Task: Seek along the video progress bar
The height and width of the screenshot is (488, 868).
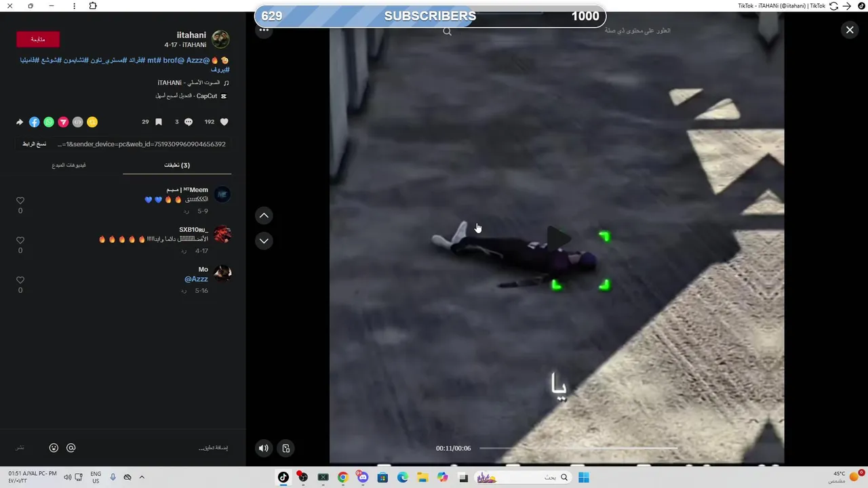Action: 578,448
